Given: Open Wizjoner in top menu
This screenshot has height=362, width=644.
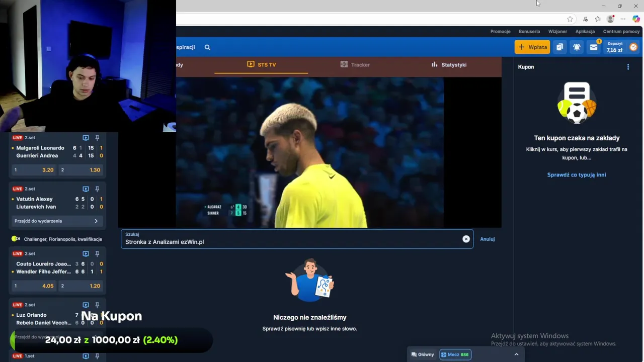Looking at the screenshot, I should [557, 31].
